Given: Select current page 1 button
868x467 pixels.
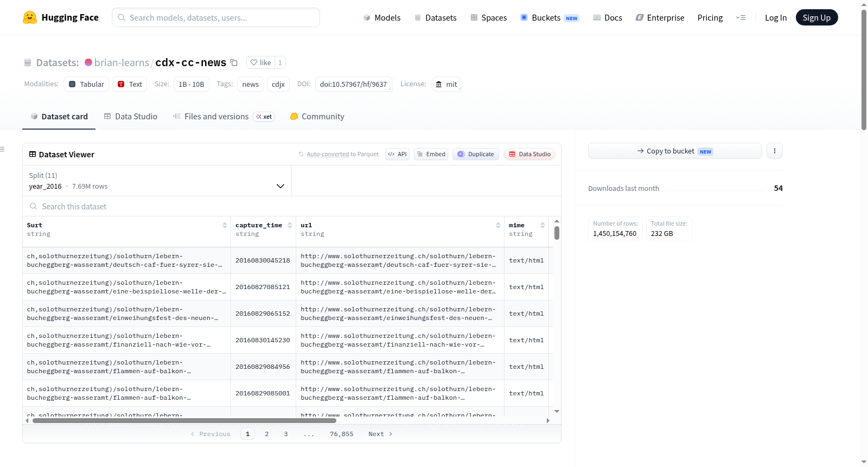Looking at the screenshot, I should click(248, 434).
